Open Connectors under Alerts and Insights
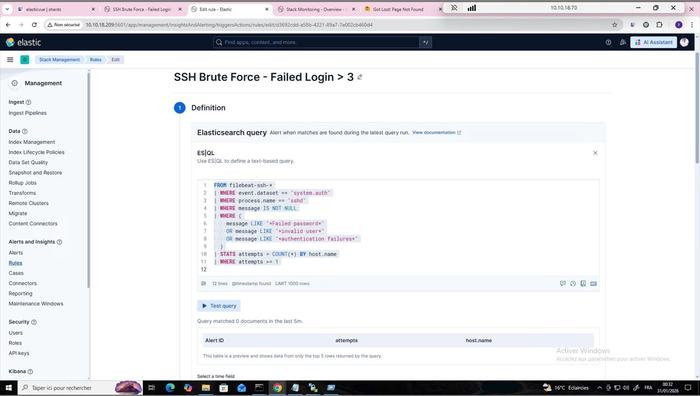 23,283
